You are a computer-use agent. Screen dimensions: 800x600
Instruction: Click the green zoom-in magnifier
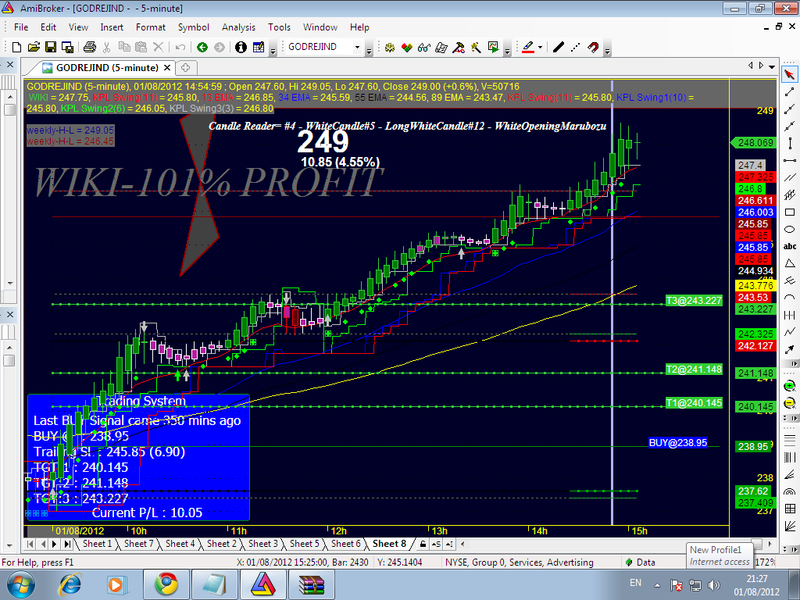(x=790, y=386)
